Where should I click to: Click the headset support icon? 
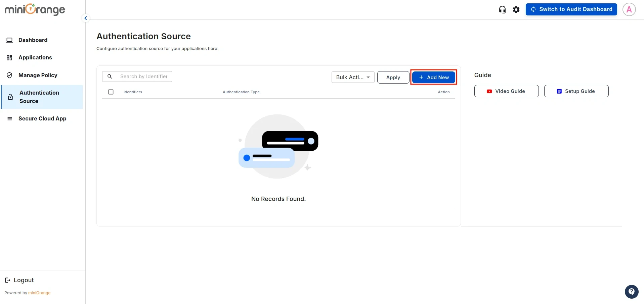point(502,9)
